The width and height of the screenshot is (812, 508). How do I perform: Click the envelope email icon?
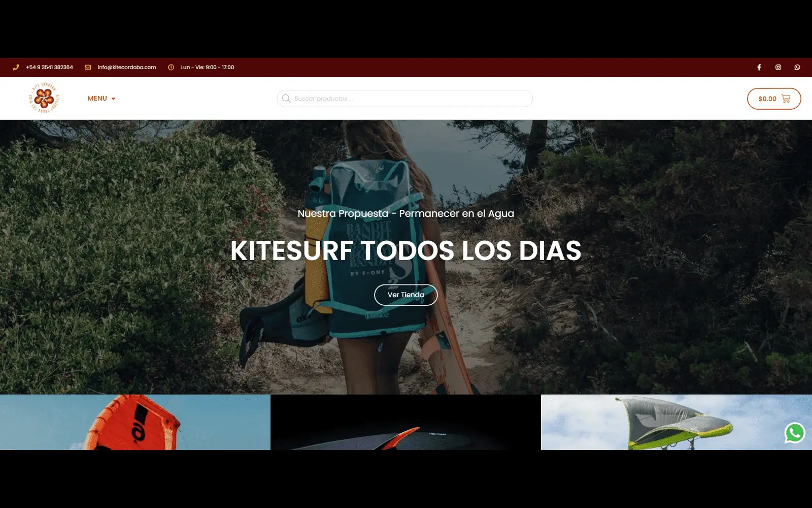88,67
